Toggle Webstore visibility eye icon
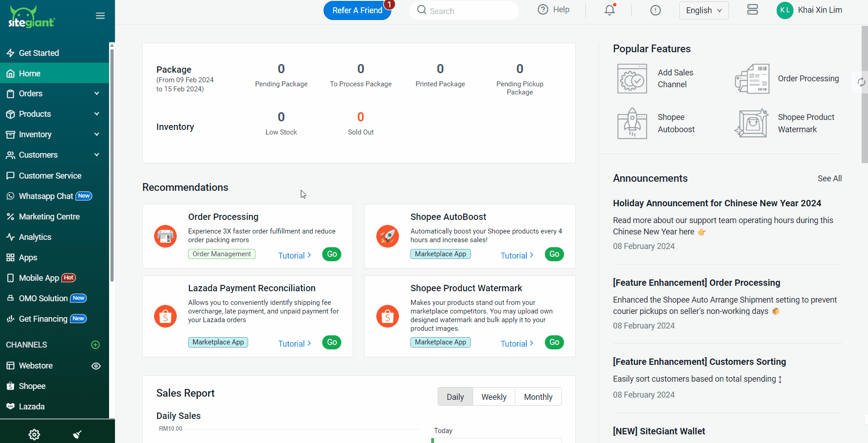 pyautogui.click(x=96, y=366)
